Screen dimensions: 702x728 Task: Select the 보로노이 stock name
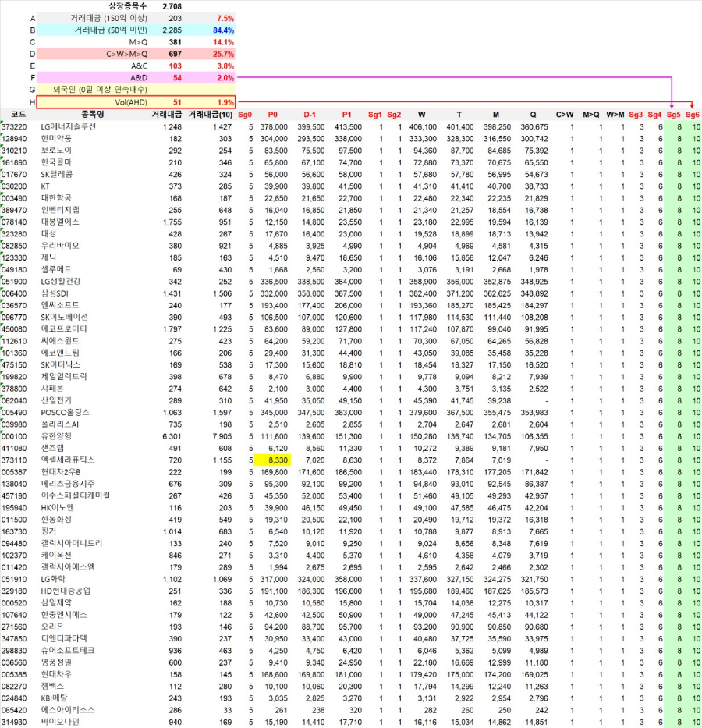click(x=56, y=151)
